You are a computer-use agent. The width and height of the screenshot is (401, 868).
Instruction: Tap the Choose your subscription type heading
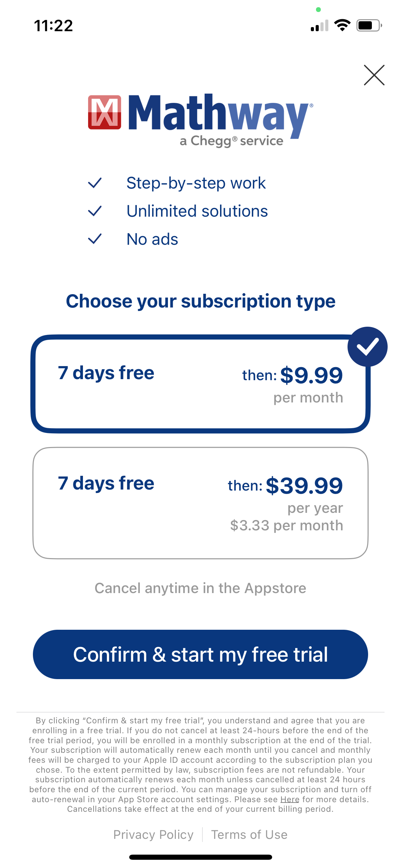click(x=200, y=301)
